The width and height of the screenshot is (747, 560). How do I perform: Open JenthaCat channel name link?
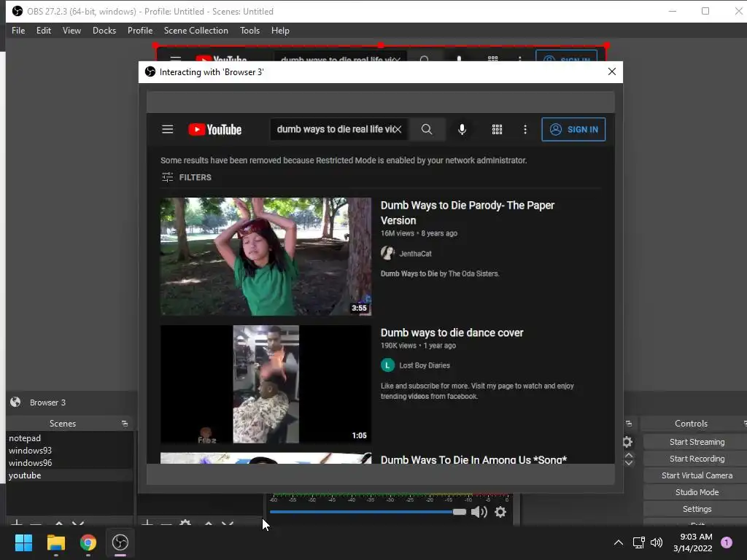coord(415,254)
